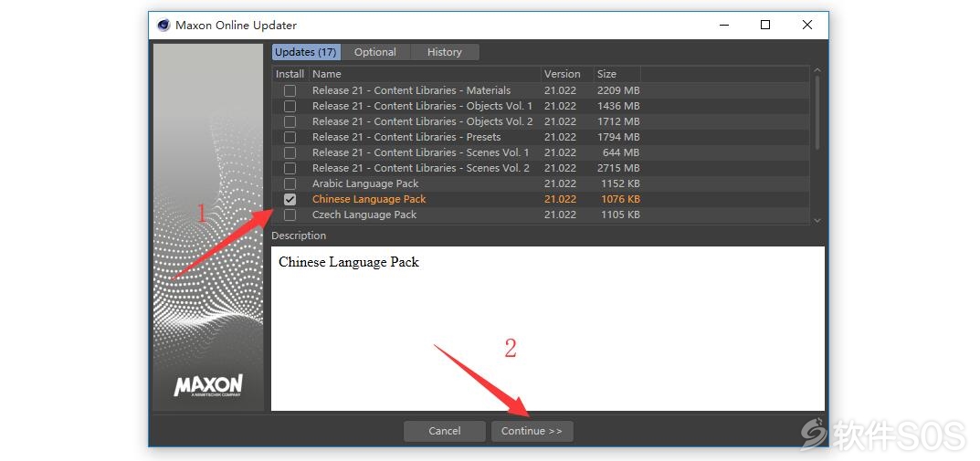Image resolution: width=980 pixels, height=461 pixels.
Task: Select row 'Release 21 - Content Libraries - Scenes Vol. 2'
Action: tap(541, 169)
